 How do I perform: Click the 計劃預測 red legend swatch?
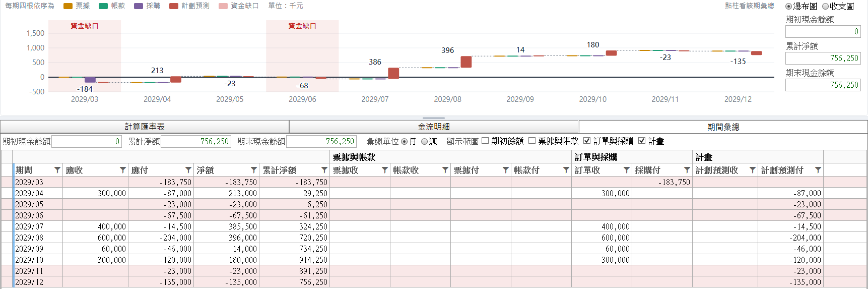pyautogui.click(x=174, y=6)
